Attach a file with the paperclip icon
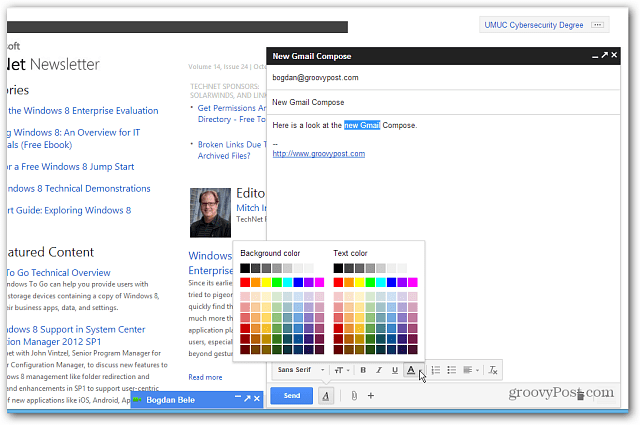Viewport: 640px width, 425px height. pos(354,396)
